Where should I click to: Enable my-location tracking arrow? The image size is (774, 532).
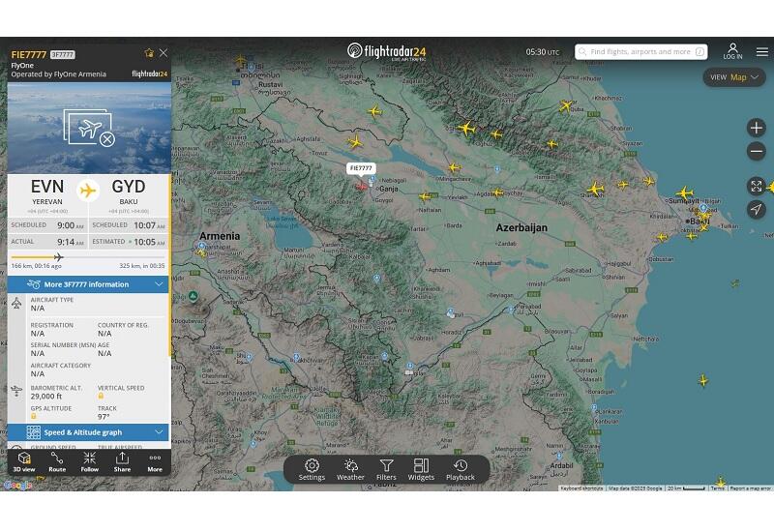(x=757, y=209)
